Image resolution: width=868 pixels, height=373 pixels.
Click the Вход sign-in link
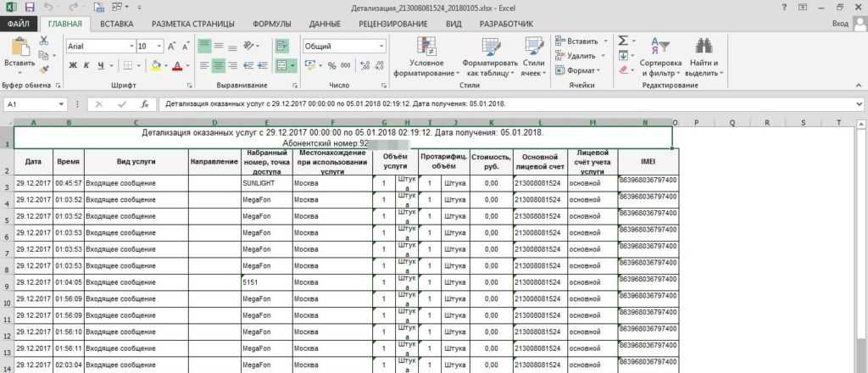point(839,25)
